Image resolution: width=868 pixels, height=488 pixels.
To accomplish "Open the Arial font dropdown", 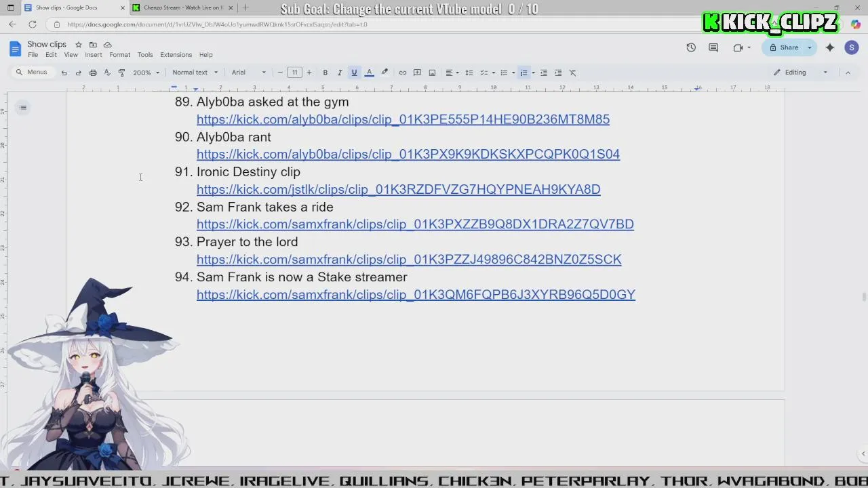I will point(249,73).
